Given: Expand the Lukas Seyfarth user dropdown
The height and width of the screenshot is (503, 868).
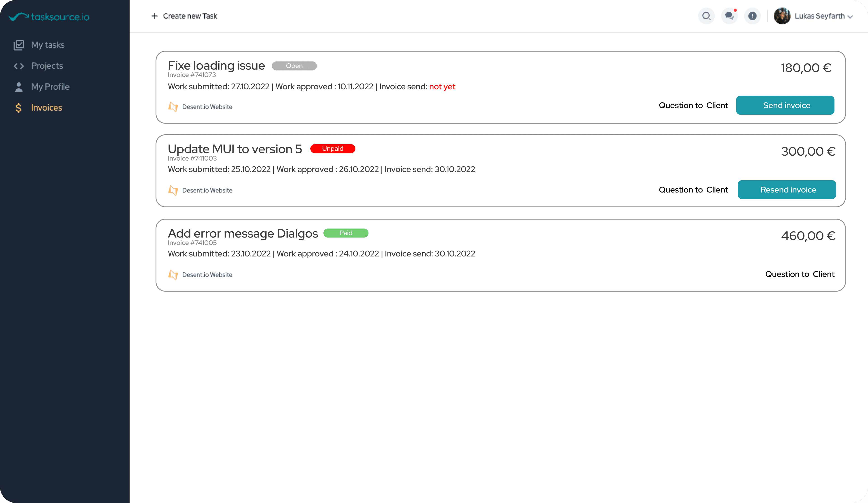Looking at the screenshot, I should point(850,17).
